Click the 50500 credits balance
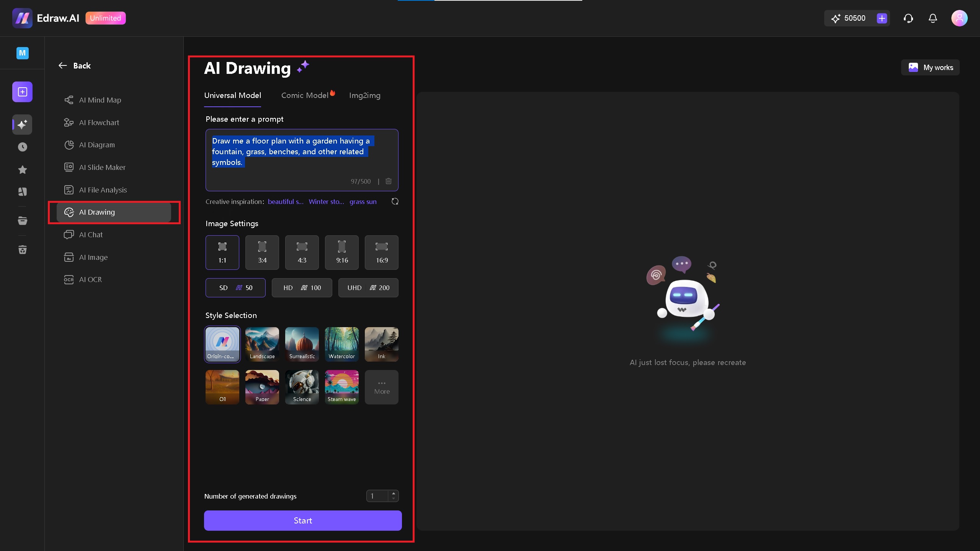This screenshot has width=980, height=551. [x=854, y=18]
